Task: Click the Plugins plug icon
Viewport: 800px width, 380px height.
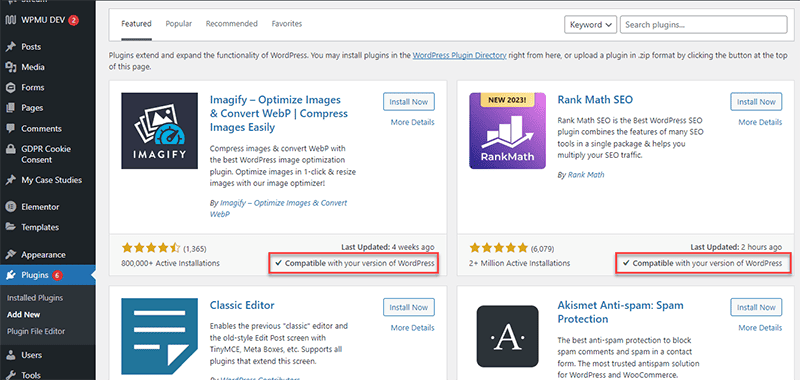Action: [10, 275]
